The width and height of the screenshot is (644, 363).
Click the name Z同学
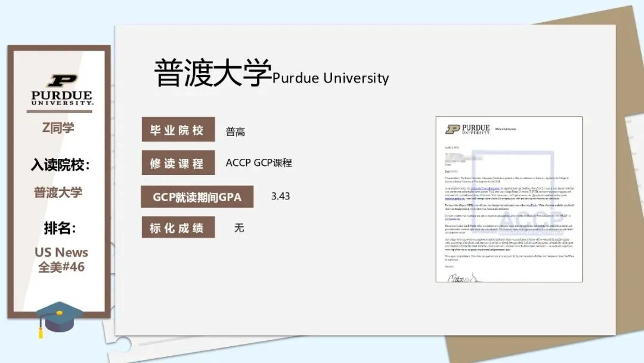(x=58, y=128)
